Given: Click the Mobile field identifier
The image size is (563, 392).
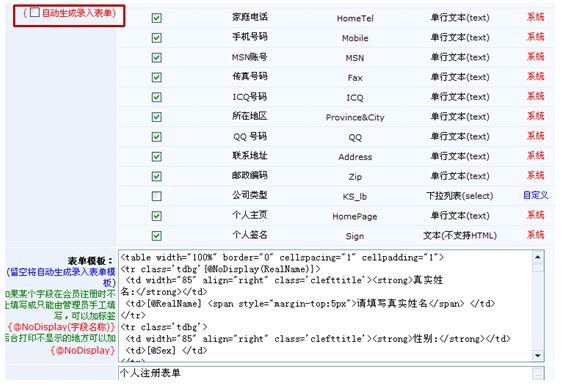Looking at the screenshot, I should pos(355,38).
